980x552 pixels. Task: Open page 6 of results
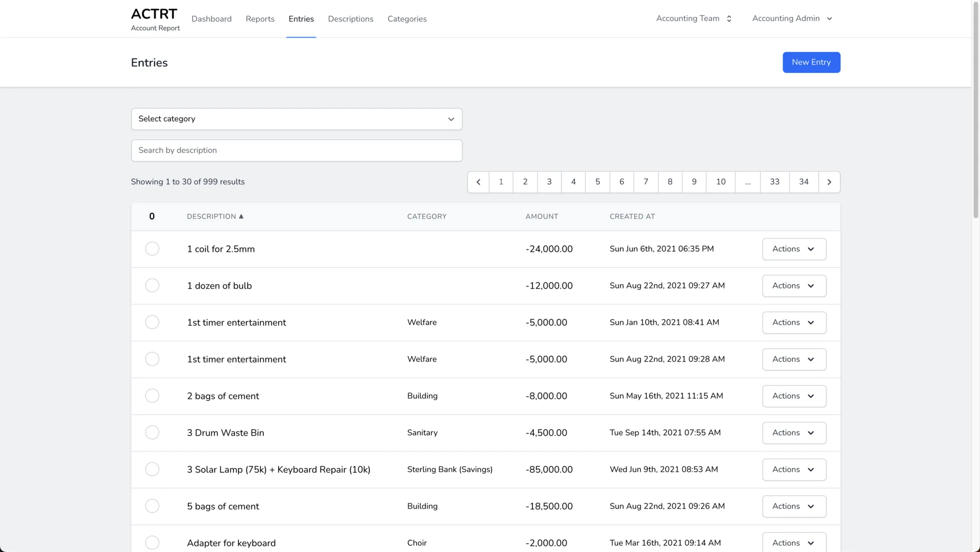(x=622, y=182)
